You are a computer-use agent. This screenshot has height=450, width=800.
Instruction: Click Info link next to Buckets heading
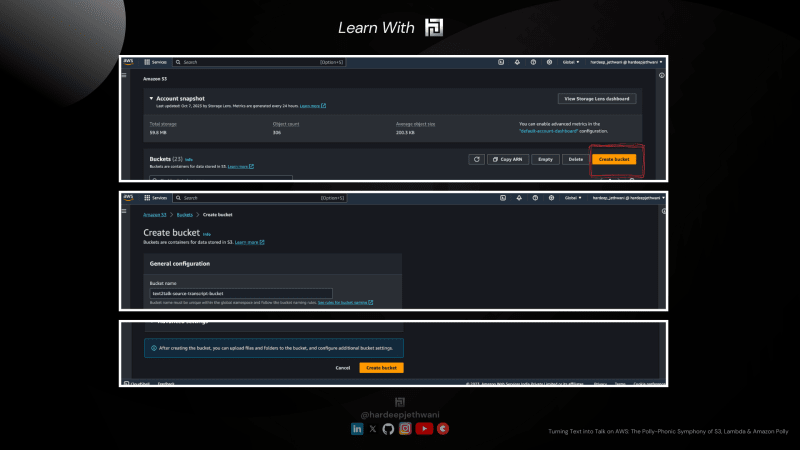[189, 160]
